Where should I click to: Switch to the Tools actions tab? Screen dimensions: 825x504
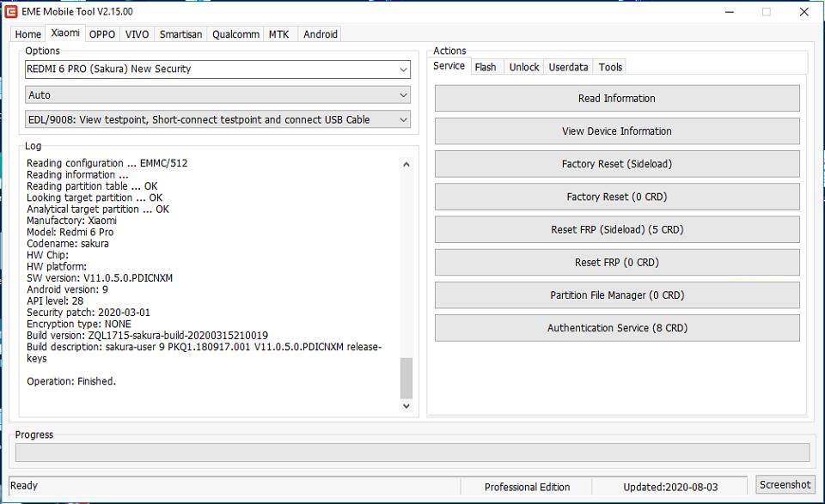tap(610, 67)
